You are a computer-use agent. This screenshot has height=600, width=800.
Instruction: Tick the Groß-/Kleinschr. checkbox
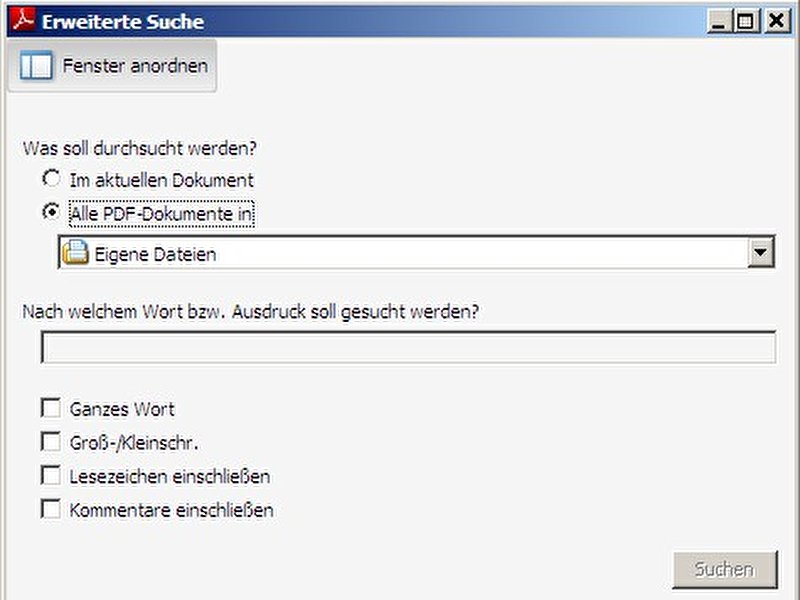pyautogui.click(x=51, y=442)
